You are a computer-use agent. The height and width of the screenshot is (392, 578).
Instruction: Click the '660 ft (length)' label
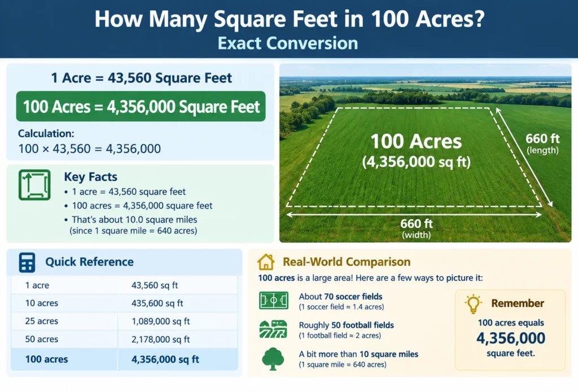tap(542, 144)
